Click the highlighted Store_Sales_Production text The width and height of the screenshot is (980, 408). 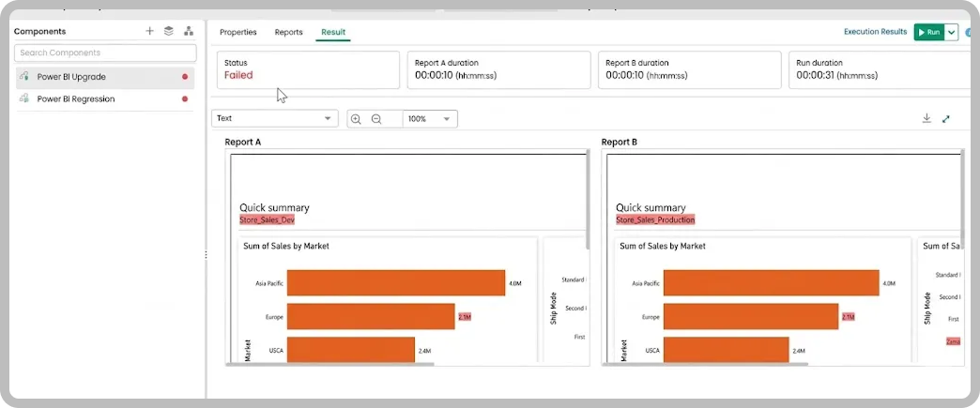(655, 219)
